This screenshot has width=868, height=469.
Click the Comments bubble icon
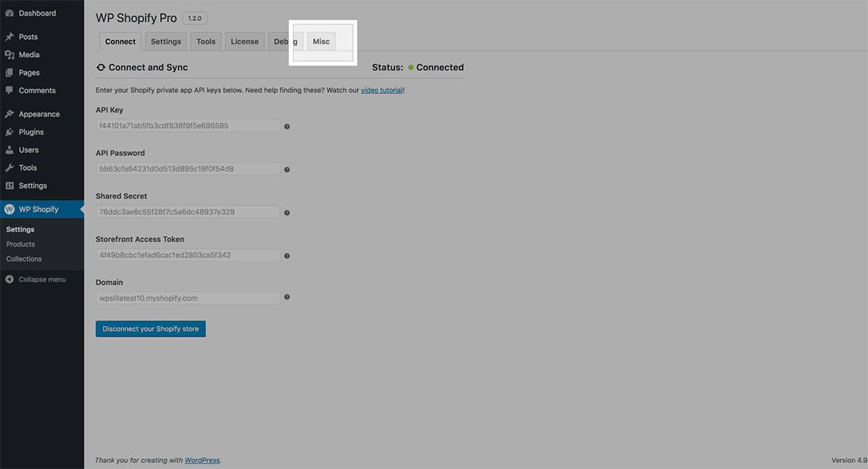click(x=10, y=90)
